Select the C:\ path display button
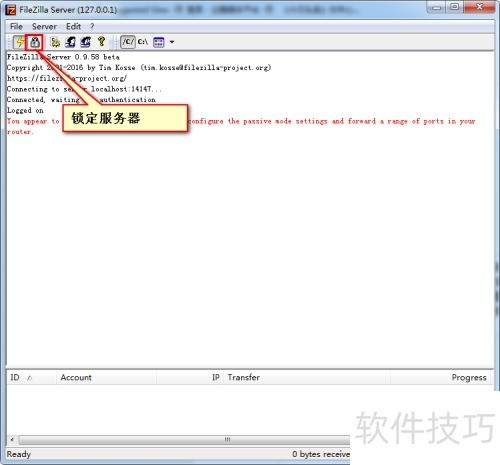 click(x=143, y=42)
